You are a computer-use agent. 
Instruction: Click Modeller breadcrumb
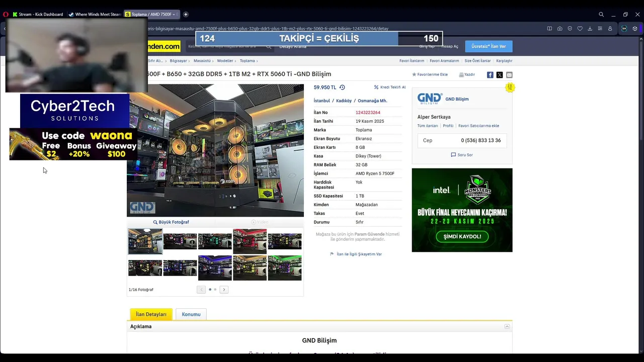coord(225,61)
